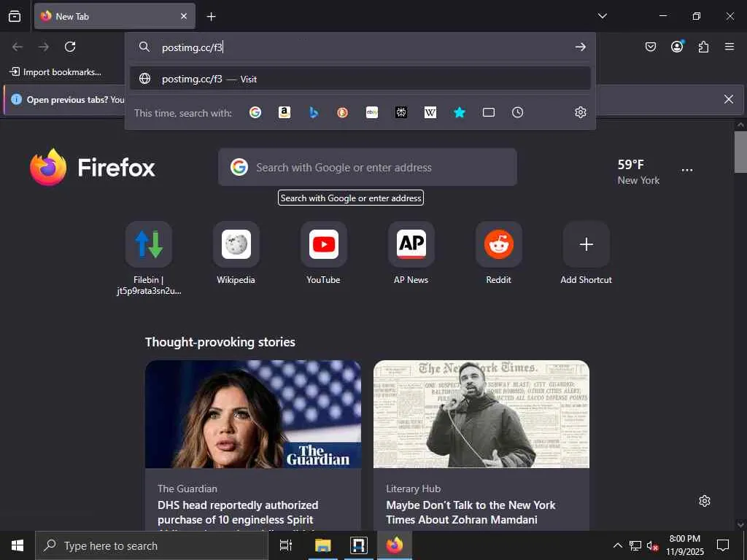Click the New York Times story image

(481, 414)
